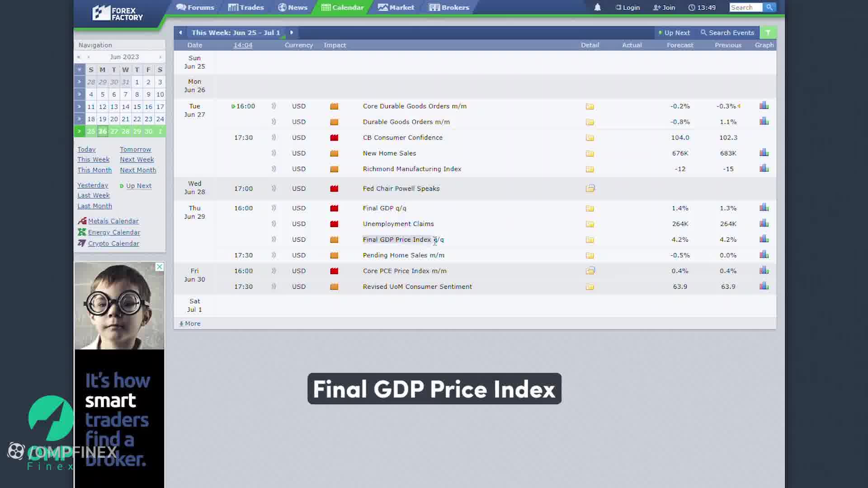
Task: Open graph for Revised UoM Consumer Sentiment
Action: (764, 286)
